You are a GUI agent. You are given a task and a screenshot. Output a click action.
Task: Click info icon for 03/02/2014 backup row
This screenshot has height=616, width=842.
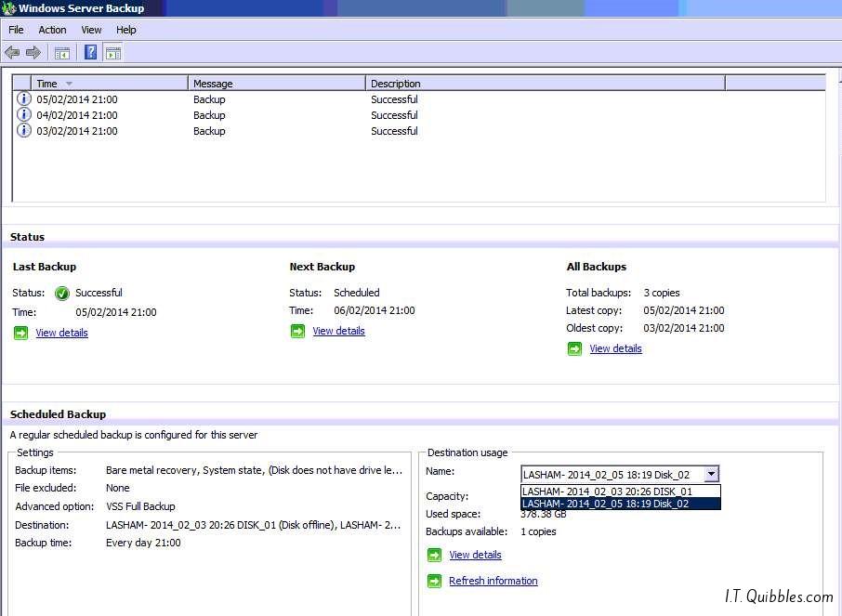(23, 130)
